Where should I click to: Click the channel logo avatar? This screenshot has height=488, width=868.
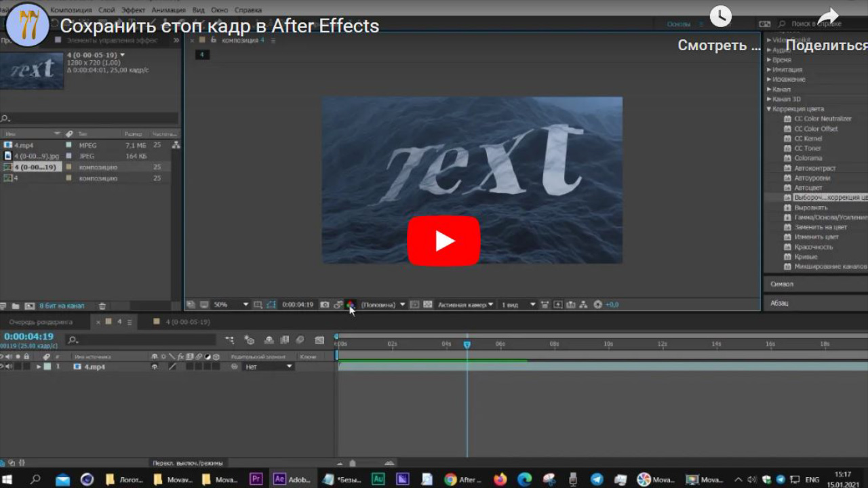click(27, 26)
